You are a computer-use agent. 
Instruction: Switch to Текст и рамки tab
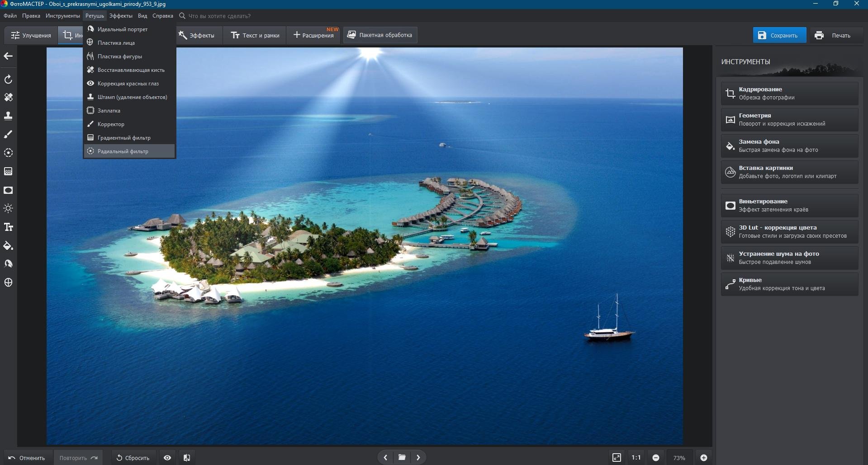click(x=255, y=35)
